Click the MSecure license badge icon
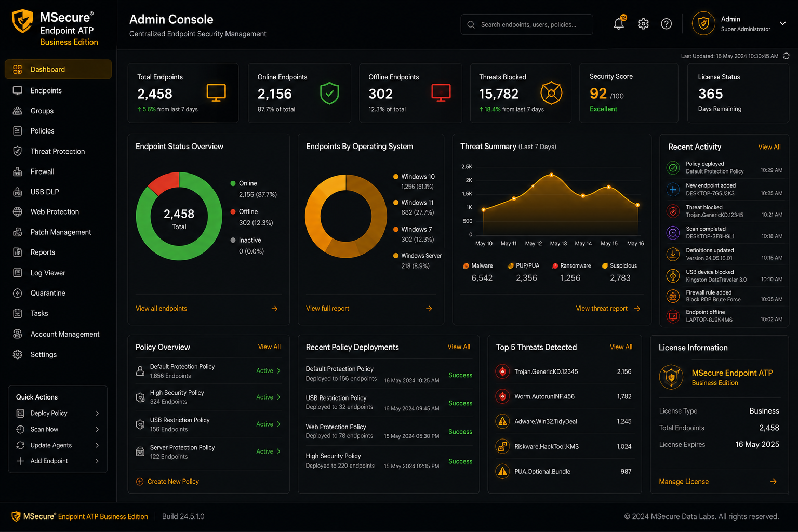The width and height of the screenshot is (798, 532). coord(671,377)
